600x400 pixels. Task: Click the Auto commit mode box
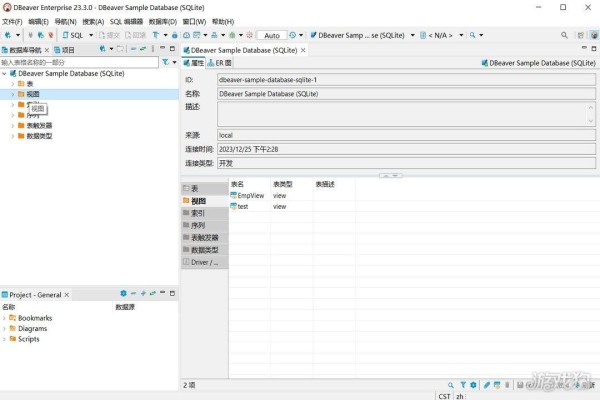pos(272,36)
